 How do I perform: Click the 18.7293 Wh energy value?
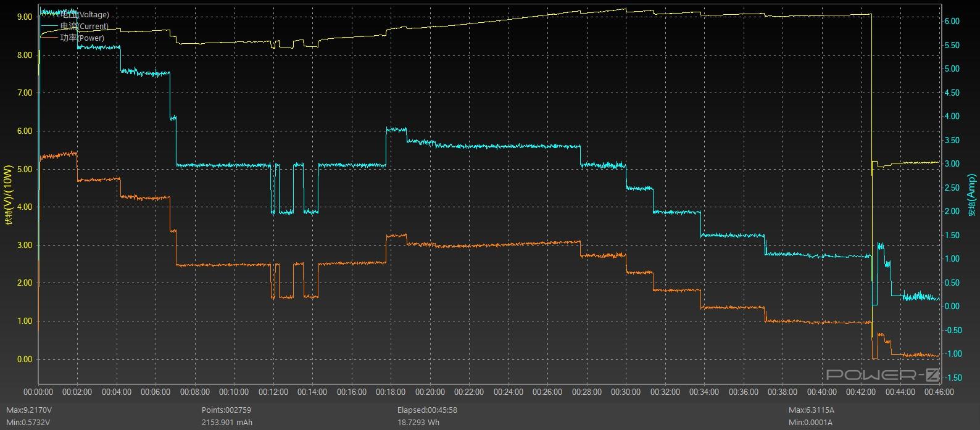pos(418,423)
